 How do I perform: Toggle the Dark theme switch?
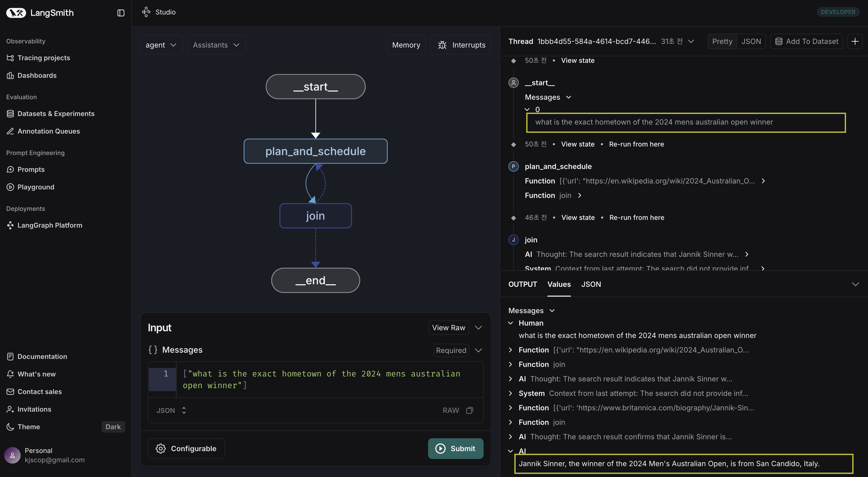coord(113,427)
